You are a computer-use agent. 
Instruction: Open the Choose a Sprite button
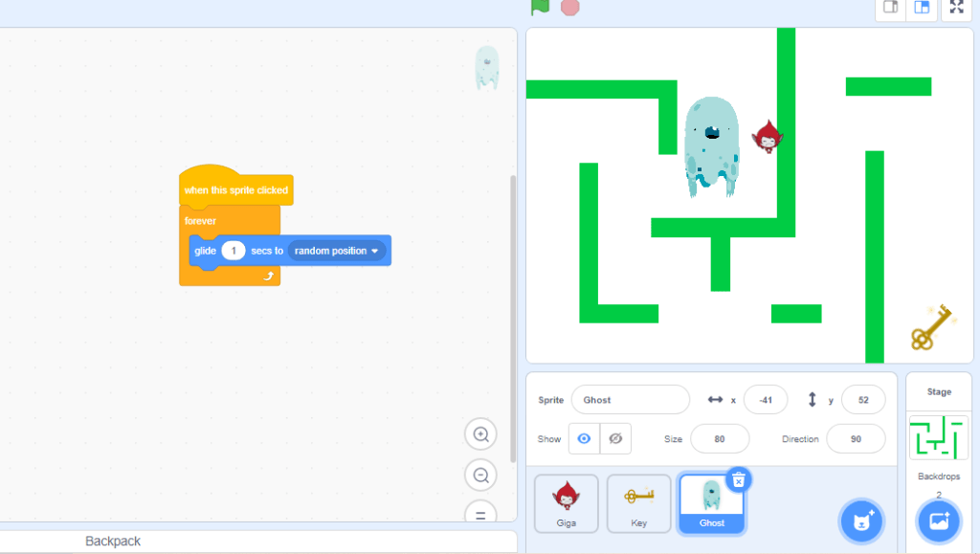[860, 521]
